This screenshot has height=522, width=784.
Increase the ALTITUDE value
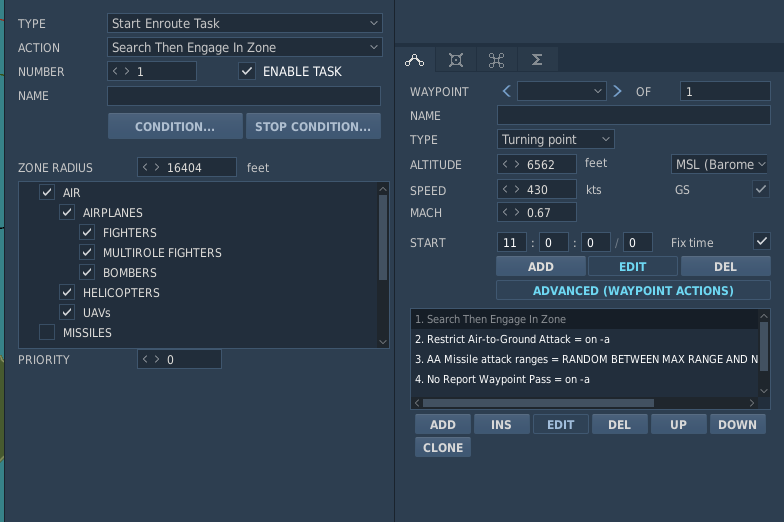coord(517,164)
